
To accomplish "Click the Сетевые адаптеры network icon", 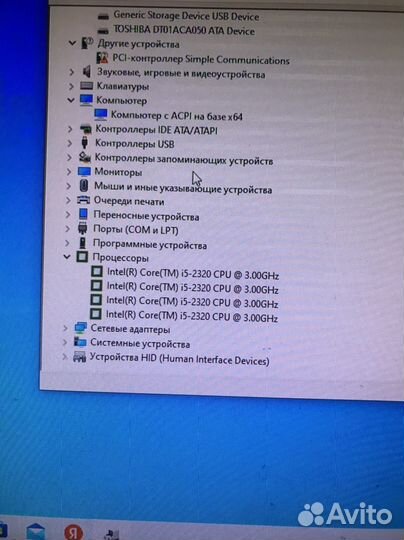I will point(81,328).
